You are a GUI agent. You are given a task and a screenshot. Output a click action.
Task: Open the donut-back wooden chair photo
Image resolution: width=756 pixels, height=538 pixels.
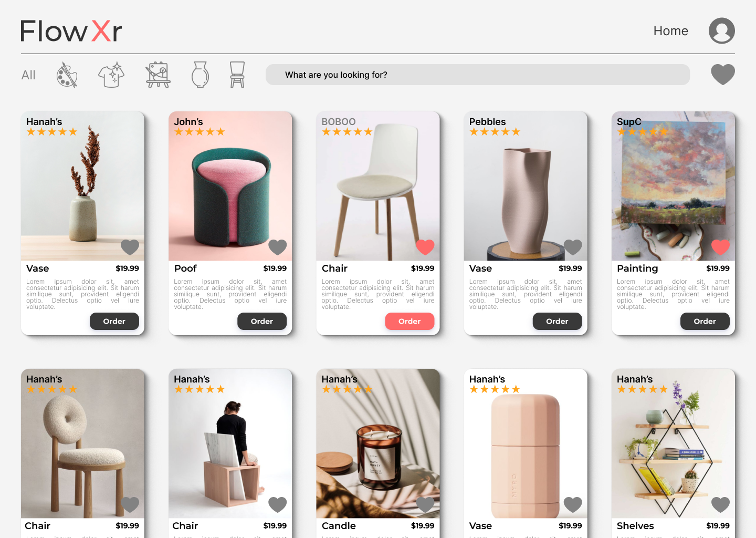pyautogui.click(x=82, y=444)
